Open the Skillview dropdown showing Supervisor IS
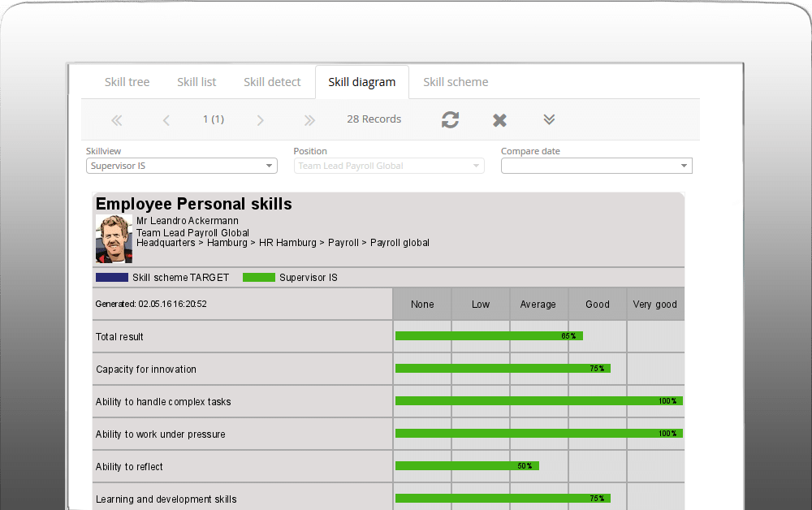Viewport: 812px width, 510px height. 182,166
